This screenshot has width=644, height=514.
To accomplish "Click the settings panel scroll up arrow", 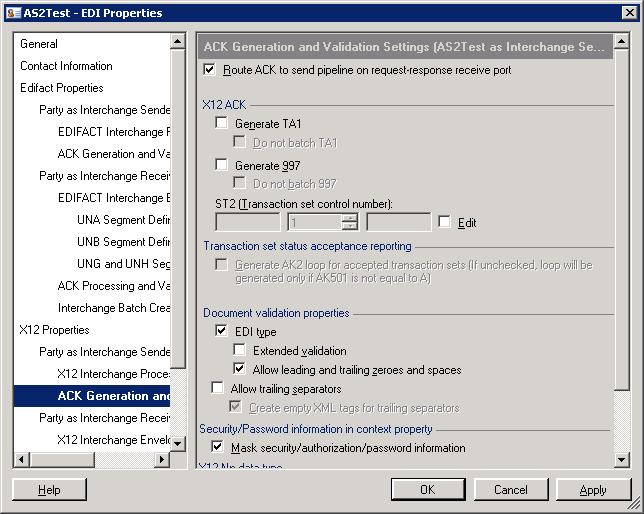I will 621,41.
